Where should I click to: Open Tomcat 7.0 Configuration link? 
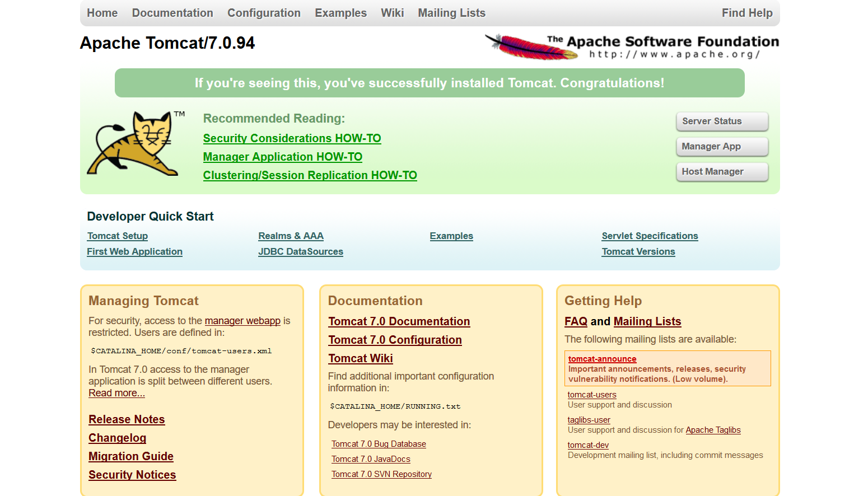click(x=395, y=340)
